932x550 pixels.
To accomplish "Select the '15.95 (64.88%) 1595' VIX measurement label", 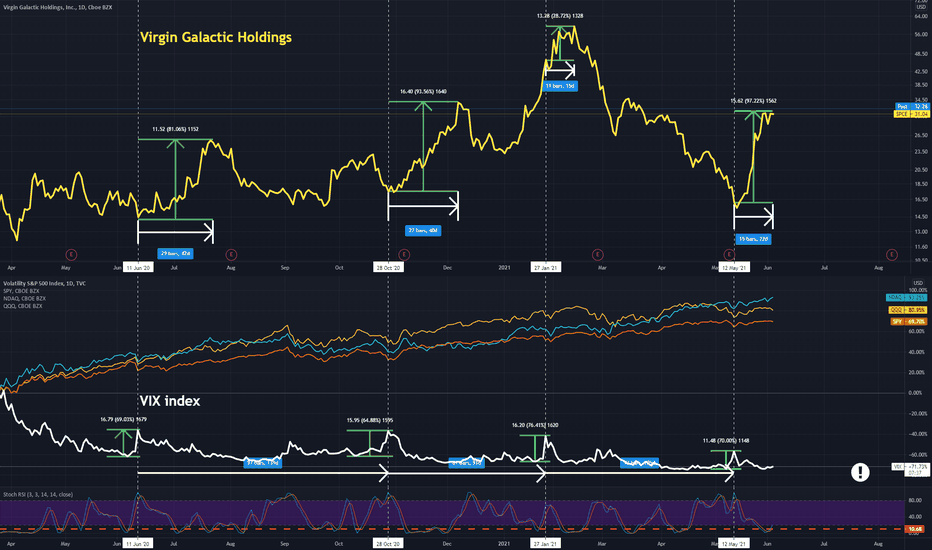I will tap(370, 420).
